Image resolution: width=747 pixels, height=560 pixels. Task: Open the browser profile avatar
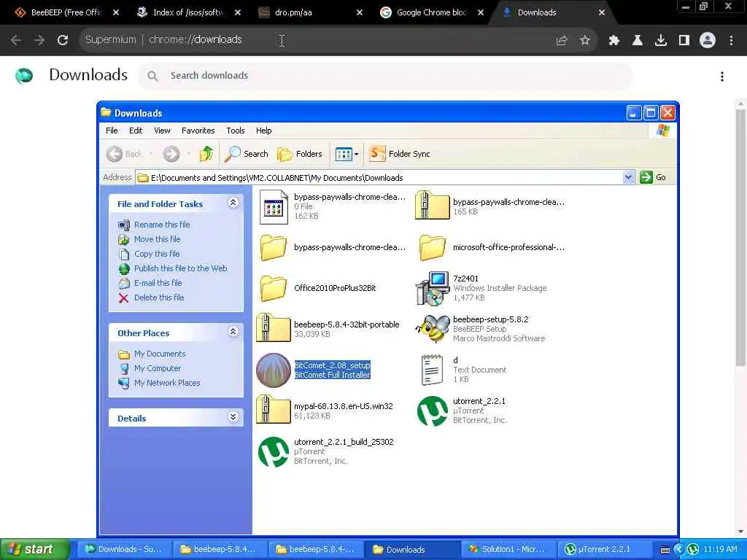708,41
